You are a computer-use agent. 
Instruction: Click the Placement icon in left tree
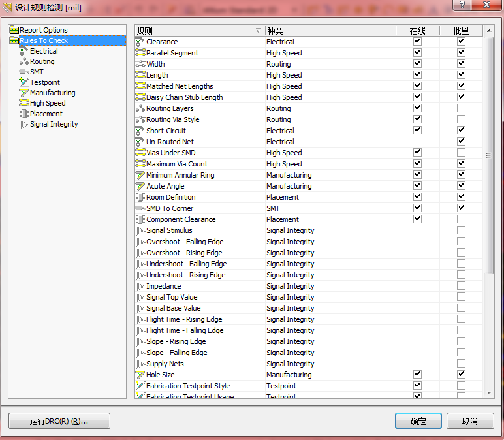click(24, 114)
